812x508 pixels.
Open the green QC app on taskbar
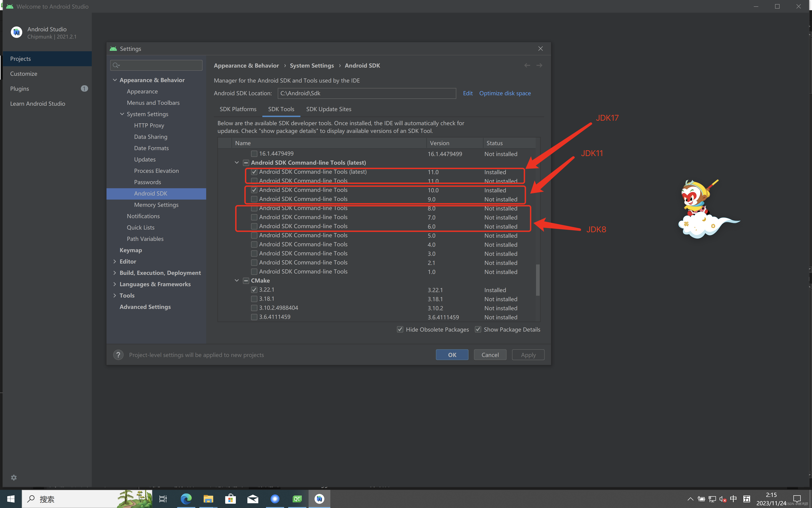pyautogui.click(x=297, y=499)
